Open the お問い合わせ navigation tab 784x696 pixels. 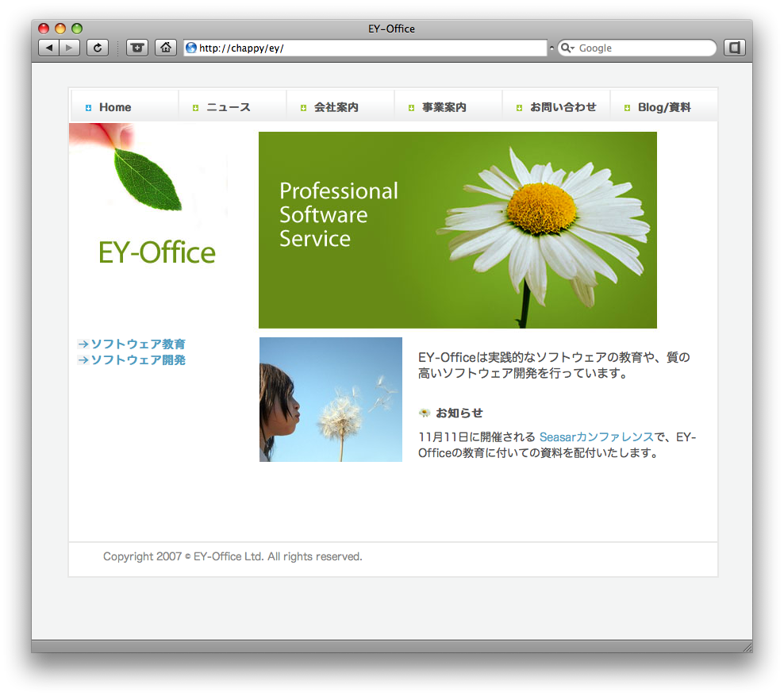pos(556,106)
